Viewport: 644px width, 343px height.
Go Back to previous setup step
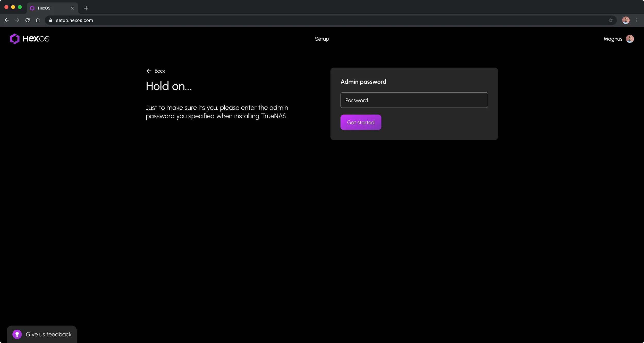point(156,71)
